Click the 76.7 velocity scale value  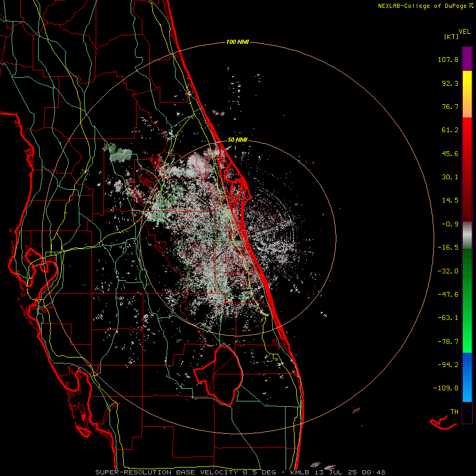[450, 106]
